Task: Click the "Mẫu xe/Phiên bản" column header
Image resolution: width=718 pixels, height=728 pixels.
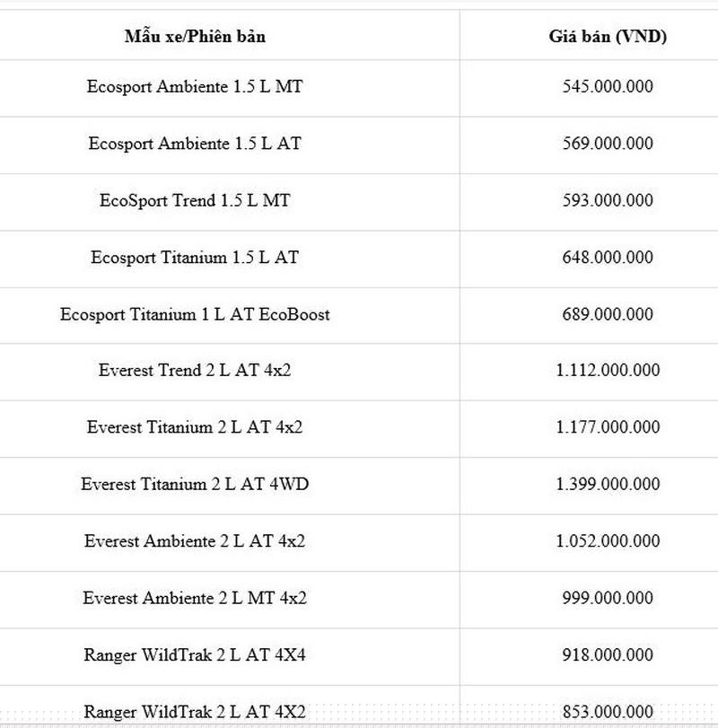Action: 195,37
